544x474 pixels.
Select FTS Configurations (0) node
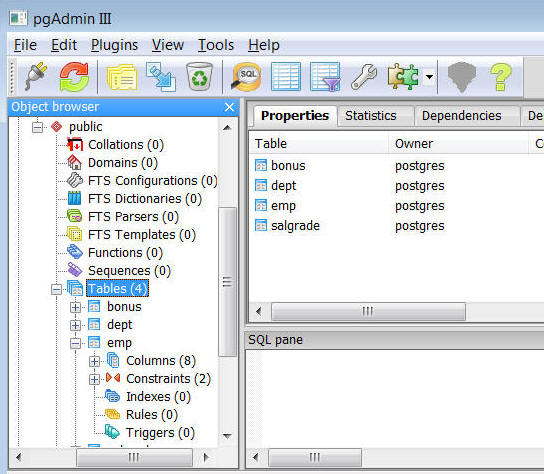[x=153, y=181]
